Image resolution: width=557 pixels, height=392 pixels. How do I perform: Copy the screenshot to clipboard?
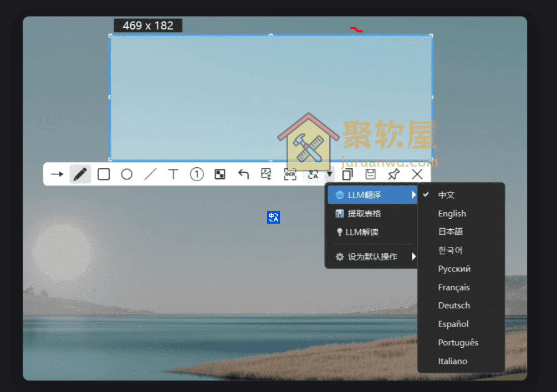point(347,174)
